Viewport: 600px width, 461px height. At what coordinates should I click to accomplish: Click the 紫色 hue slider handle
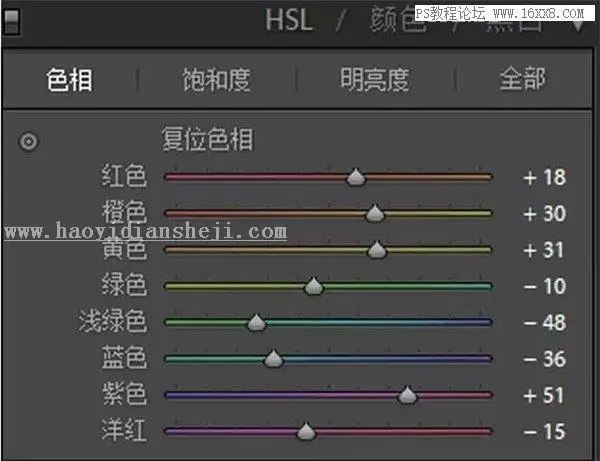pos(407,395)
